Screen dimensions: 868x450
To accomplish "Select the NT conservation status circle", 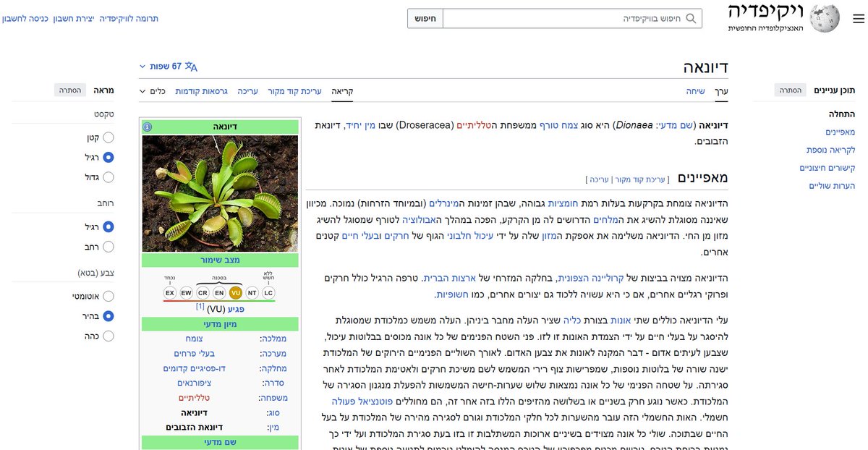I will coord(252,293).
